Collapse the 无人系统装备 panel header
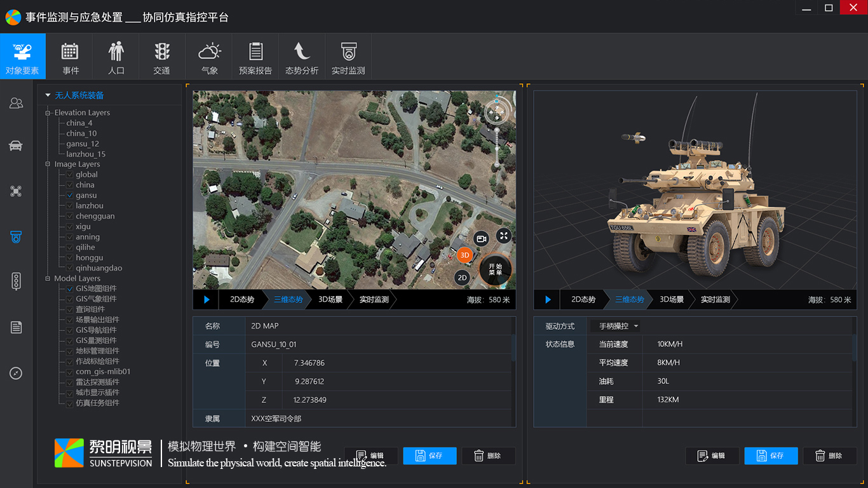This screenshot has height=488, width=868. click(x=48, y=95)
